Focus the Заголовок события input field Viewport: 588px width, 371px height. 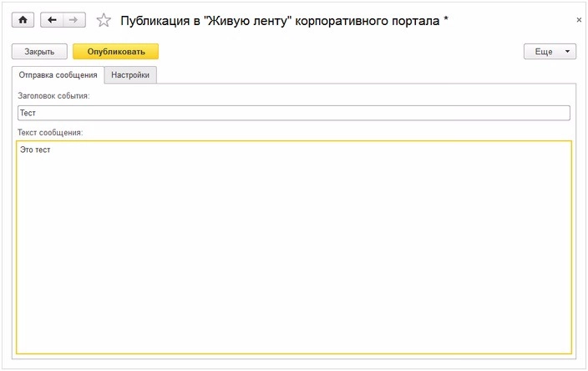click(293, 113)
